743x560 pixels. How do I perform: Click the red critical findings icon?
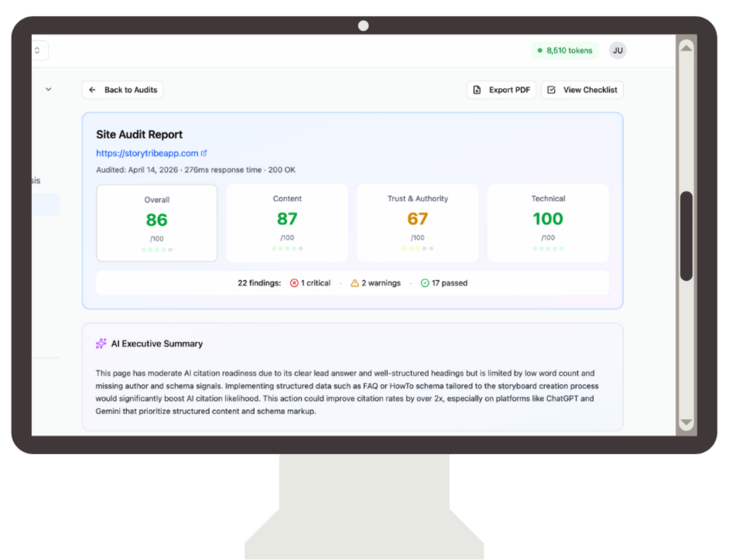(x=294, y=283)
